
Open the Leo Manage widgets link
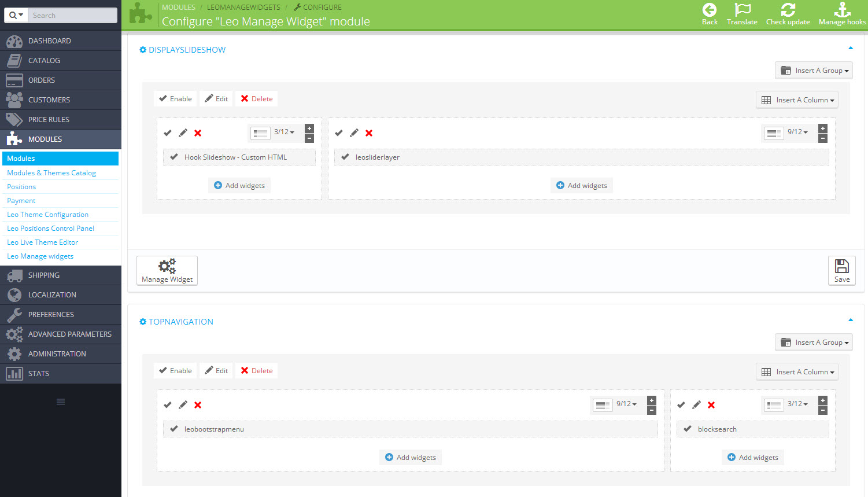coord(40,256)
